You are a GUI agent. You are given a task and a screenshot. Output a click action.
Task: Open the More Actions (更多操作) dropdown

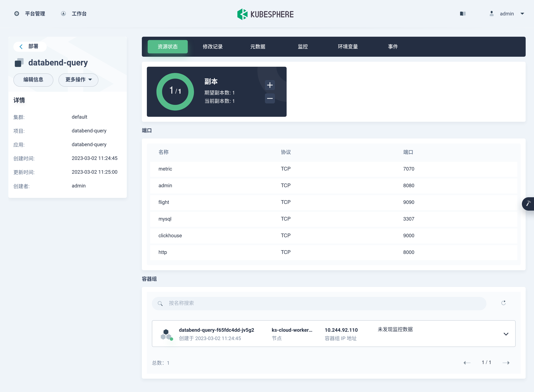click(x=78, y=80)
